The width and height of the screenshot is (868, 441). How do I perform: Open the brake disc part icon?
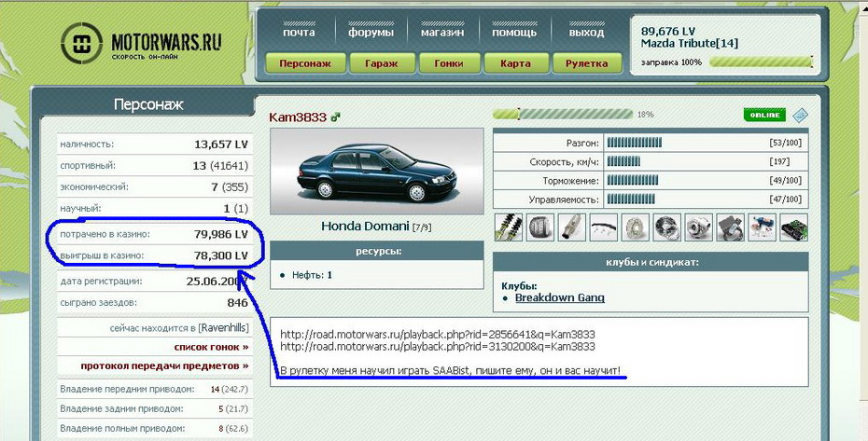click(x=636, y=227)
